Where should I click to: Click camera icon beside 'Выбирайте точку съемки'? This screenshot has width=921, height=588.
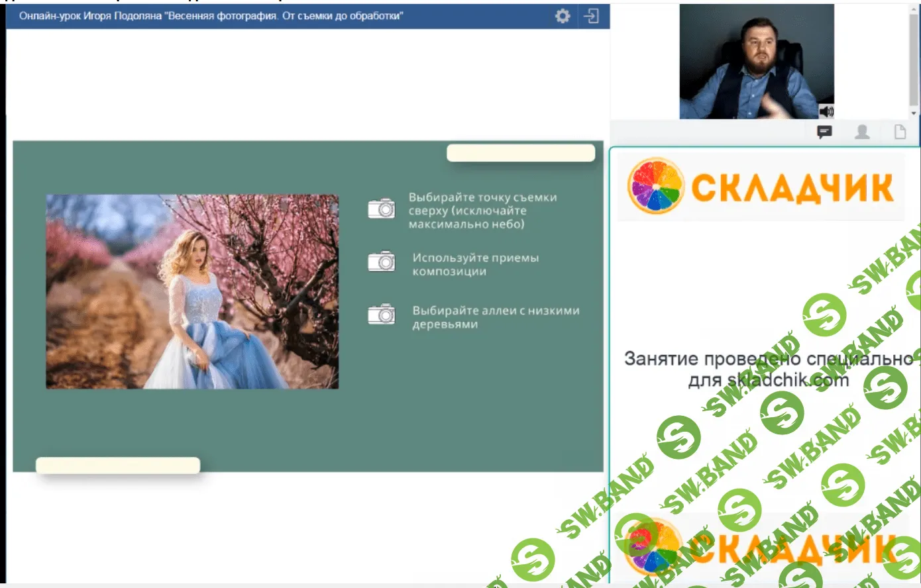pyautogui.click(x=382, y=209)
